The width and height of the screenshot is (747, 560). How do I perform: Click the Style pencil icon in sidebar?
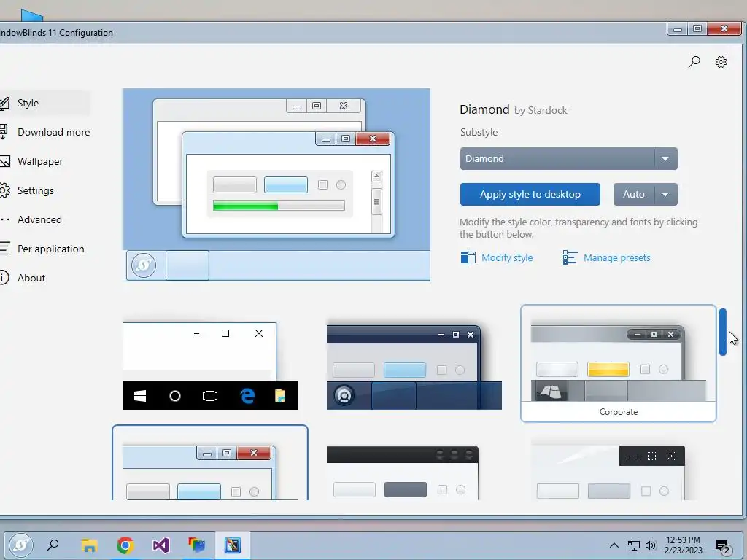[4, 103]
